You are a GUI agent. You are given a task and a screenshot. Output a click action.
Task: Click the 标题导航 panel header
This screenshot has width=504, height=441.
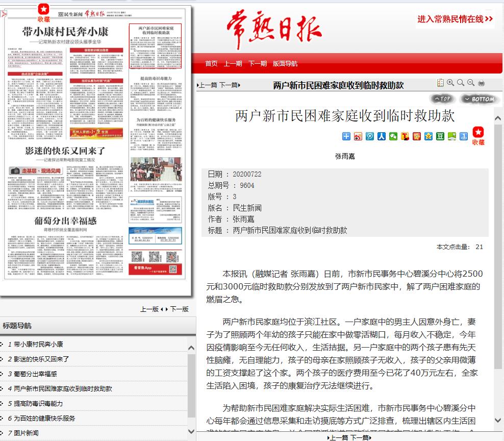click(x=98, y=326)
